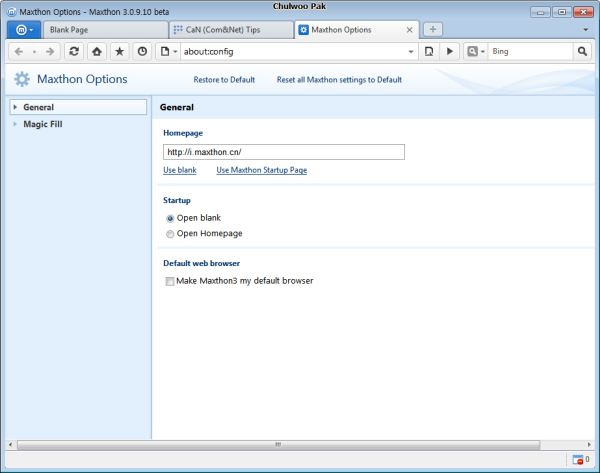Viewport: 600px width, 473px height.
Task: Open the tab list dropdown arrow
Action: click(x=585, y=30)
